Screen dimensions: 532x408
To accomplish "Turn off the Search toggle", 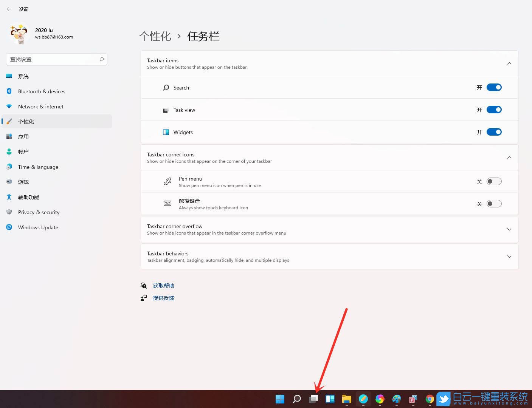I will pos(494,87).
